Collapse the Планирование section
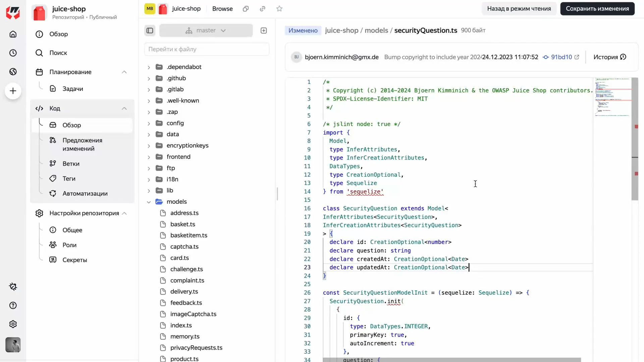The width and height of the screenshot is (644, 362). pos(124,72)
